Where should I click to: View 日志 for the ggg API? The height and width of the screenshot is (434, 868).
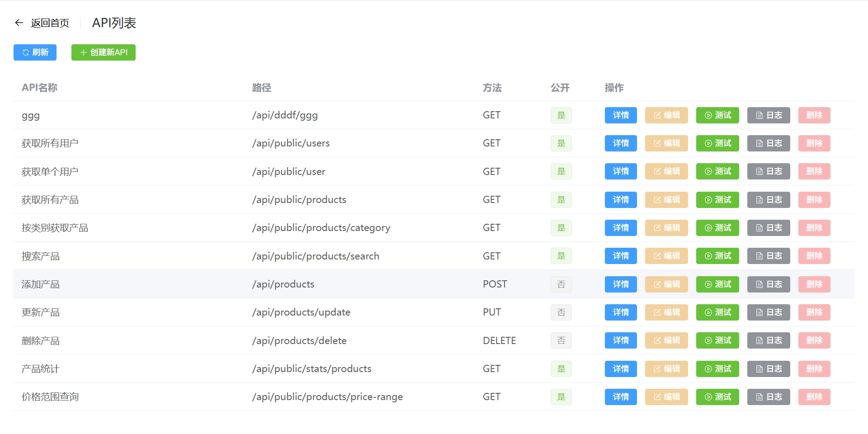point(769,115)
